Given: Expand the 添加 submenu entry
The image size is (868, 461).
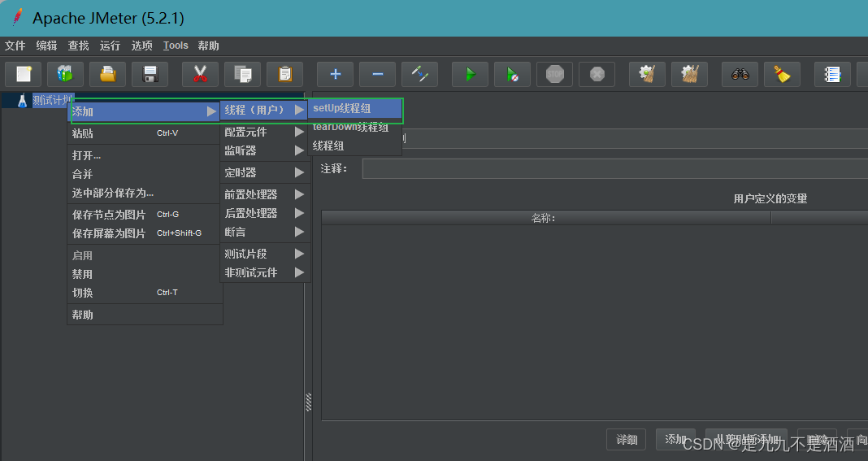Looking at the screenshot, I should 144,111.
